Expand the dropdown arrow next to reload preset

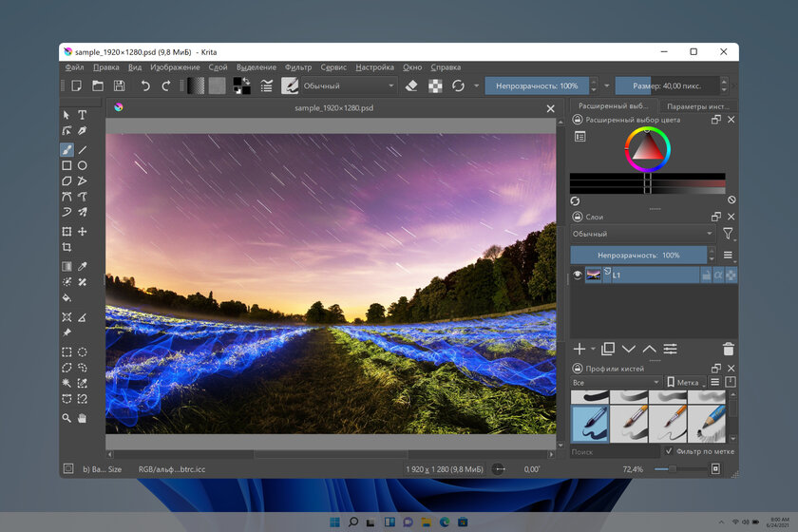click(x=476, y=86)
